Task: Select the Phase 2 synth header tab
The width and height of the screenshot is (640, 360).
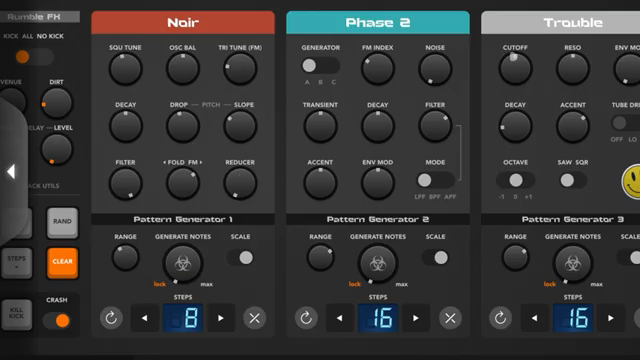Action: coord(378,22)
